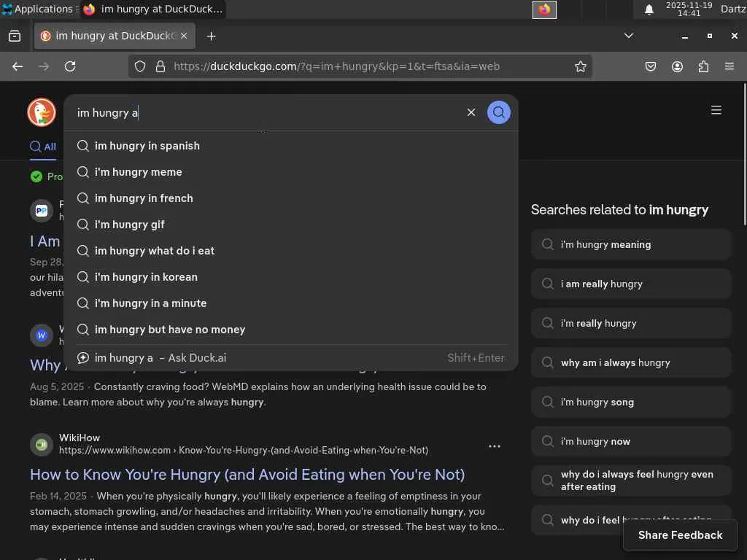Click related search 'i'm hungry song'
Image resolution: width=747 pixels, height=560 pixels.
pyautogui.click(x=597, y=402)
